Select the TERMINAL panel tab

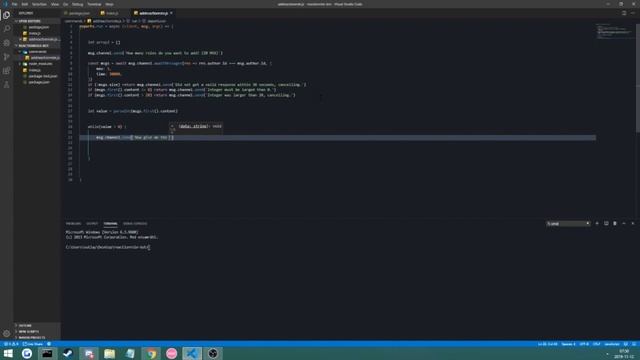tap(110, 224)
